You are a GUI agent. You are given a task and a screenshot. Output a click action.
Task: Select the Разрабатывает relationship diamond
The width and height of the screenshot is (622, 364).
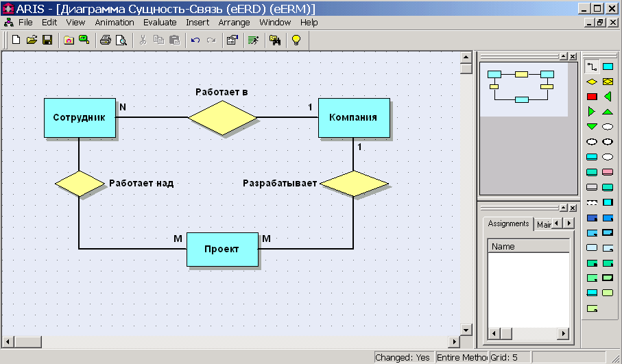354,184
